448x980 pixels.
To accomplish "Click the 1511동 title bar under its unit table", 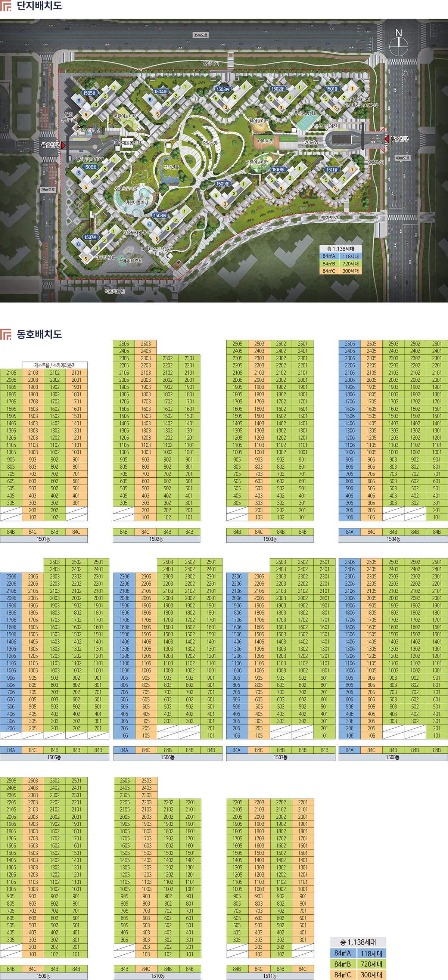I will 270,976.
